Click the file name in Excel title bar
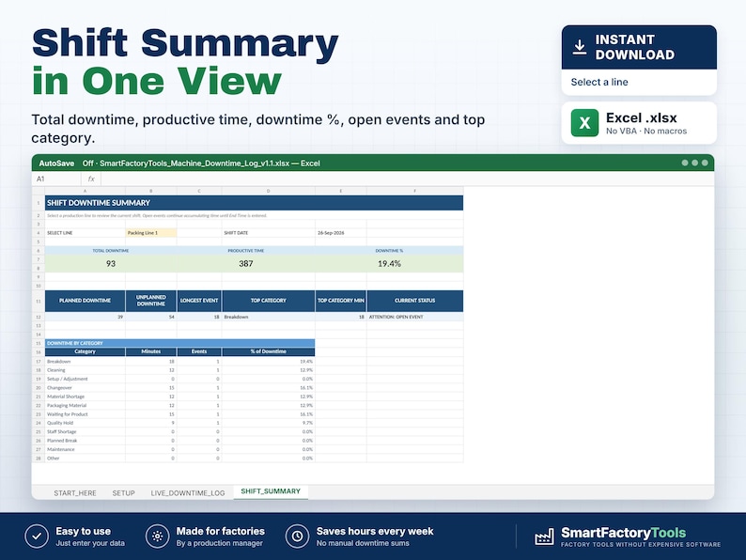 [x=194, y=163]
